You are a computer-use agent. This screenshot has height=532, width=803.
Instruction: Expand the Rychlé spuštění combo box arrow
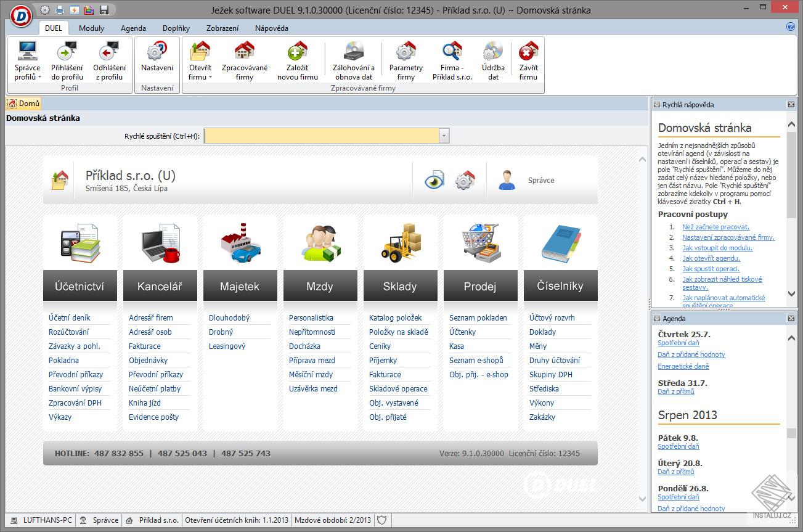point(444,136)
